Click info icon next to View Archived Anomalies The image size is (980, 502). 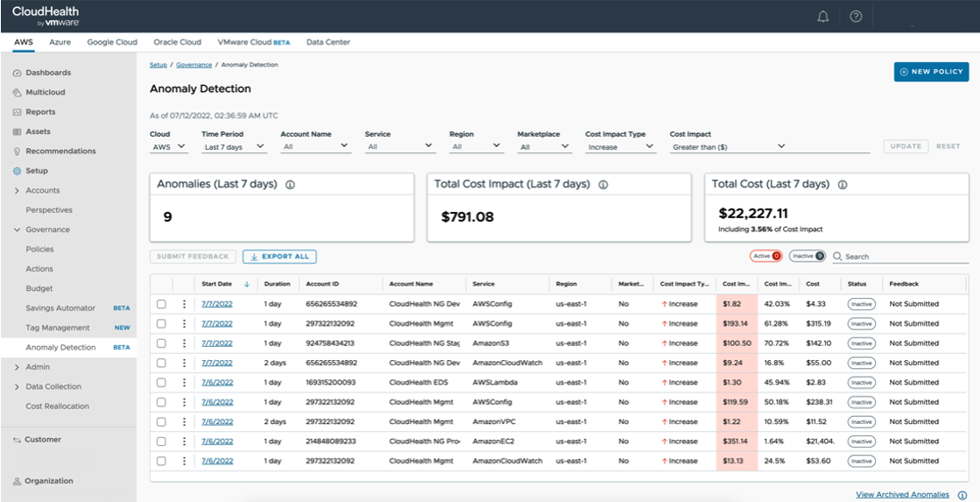962,495
